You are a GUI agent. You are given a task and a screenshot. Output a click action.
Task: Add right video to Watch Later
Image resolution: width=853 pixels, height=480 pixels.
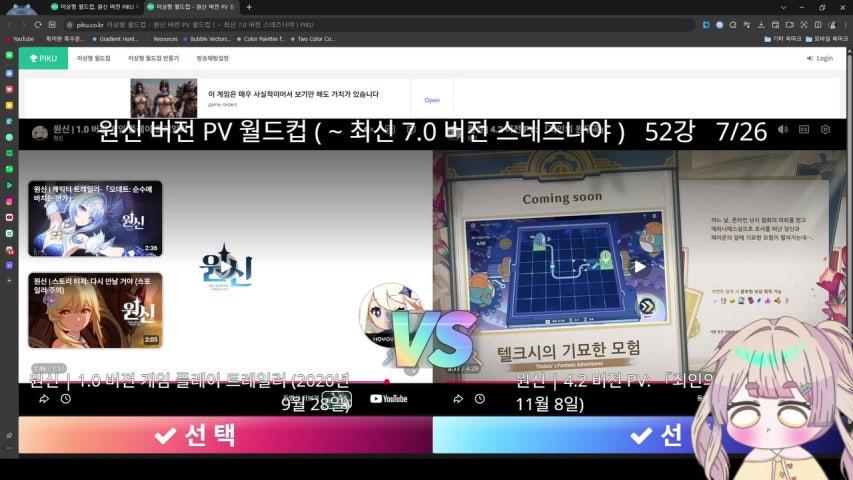tap(480, 399)
